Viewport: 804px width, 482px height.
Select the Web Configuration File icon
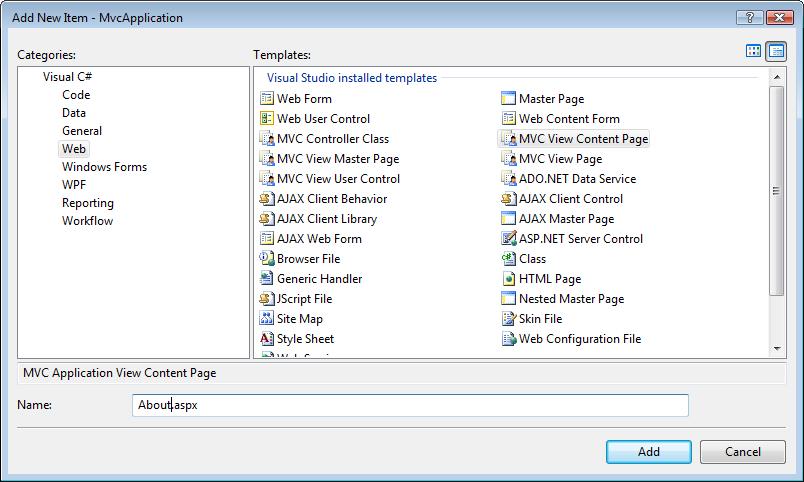tap(508, 338)
